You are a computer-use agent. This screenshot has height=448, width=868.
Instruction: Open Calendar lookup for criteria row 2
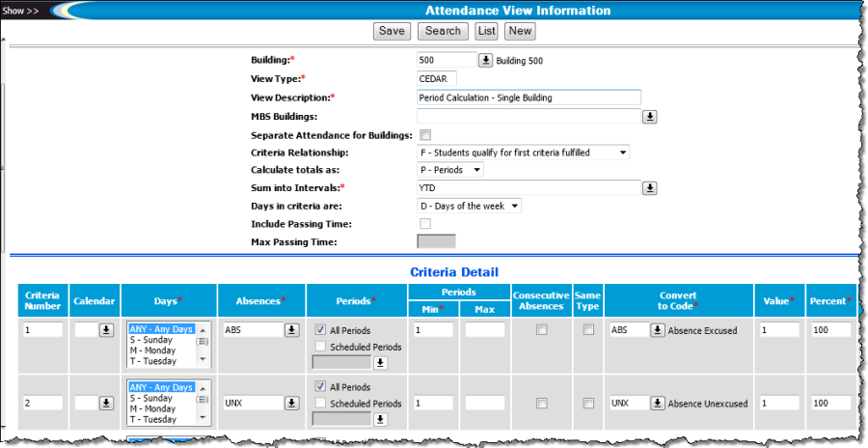point(106,403)
